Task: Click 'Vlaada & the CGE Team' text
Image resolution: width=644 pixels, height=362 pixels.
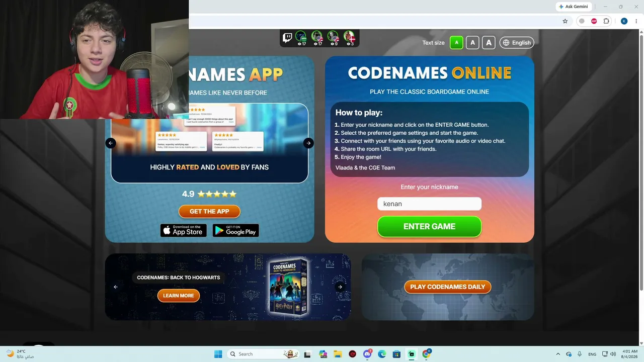Action: point(365,168)
